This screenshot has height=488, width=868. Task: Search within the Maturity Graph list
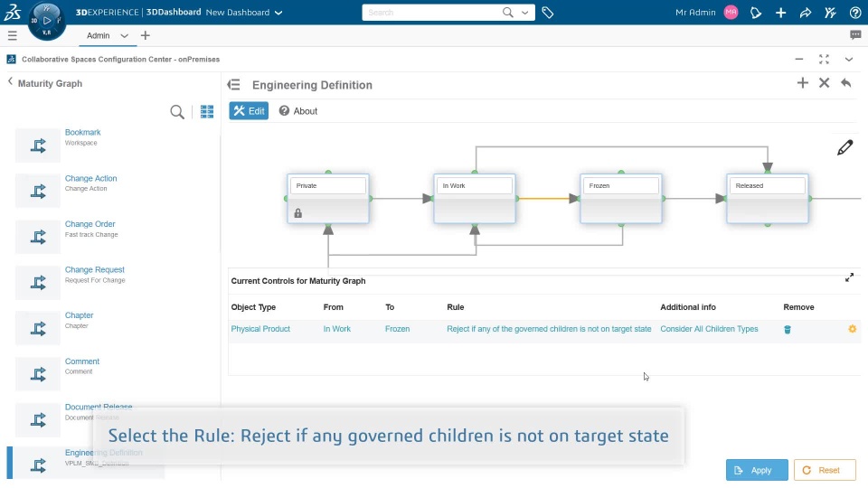click(177, 112)
